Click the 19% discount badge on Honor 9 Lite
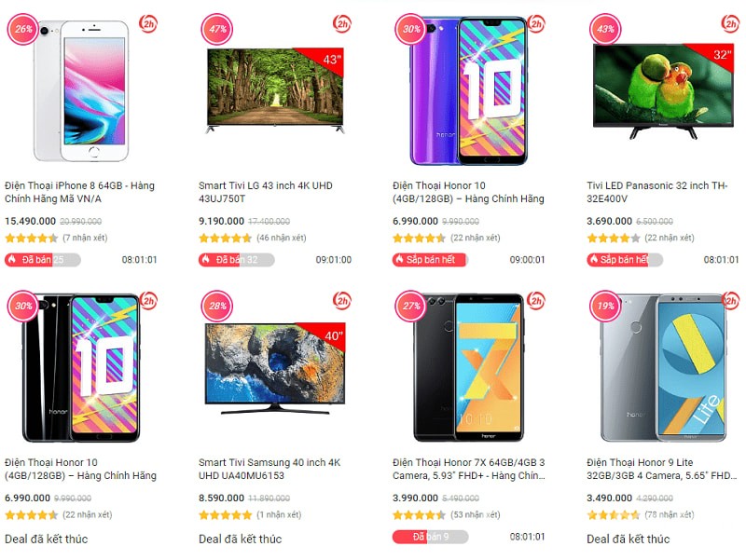Screen dimensions: 746x560 (605, 306)
